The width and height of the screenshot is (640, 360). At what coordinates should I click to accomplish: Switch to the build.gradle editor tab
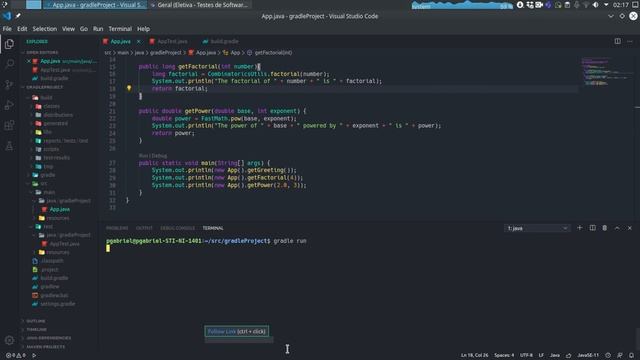(224, 41)
